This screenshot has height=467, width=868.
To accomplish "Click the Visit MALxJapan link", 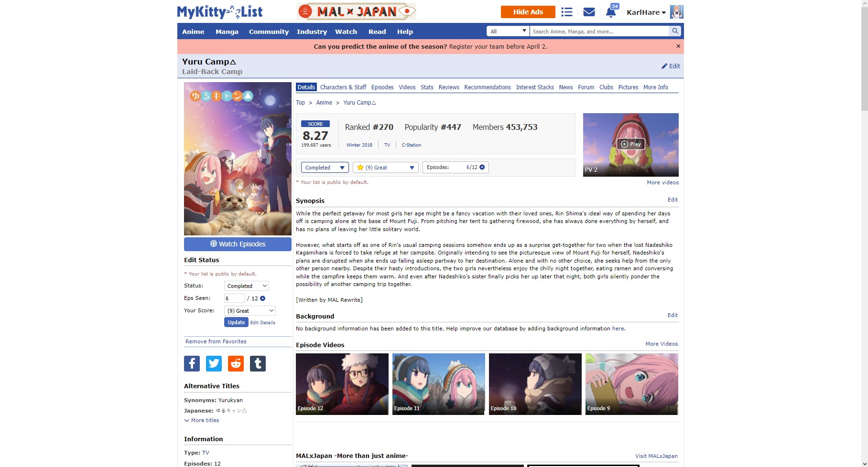I will tap(656, 456).
